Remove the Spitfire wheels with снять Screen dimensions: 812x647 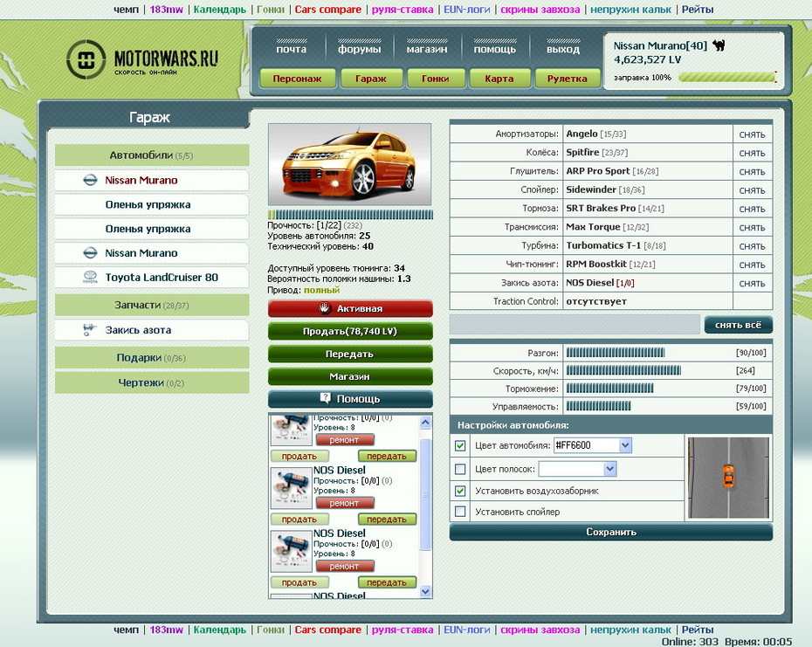click(x=752, y=154)
